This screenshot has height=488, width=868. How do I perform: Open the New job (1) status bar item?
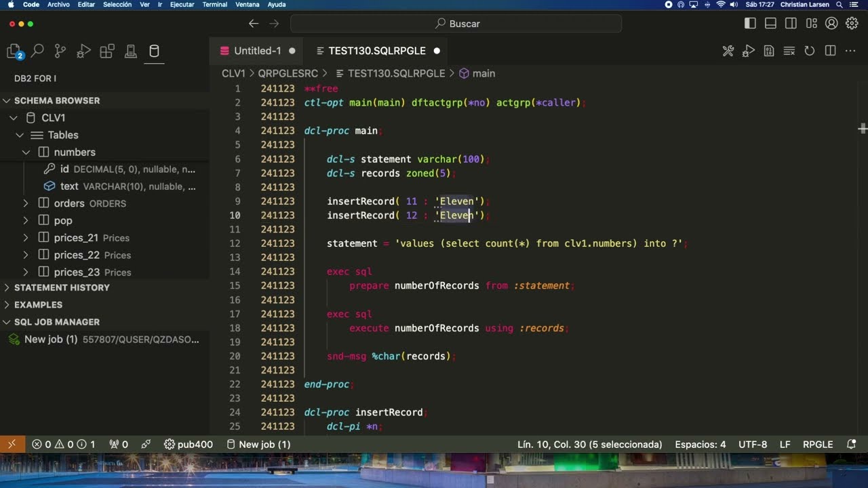258,445
